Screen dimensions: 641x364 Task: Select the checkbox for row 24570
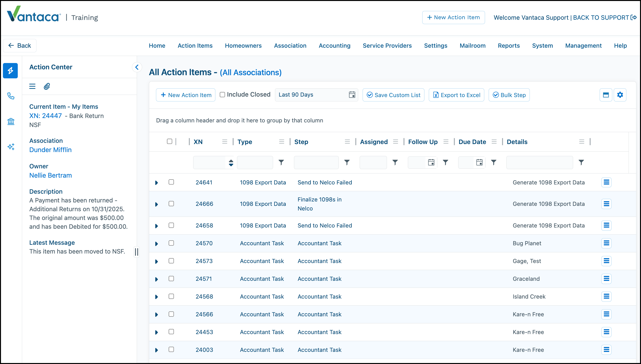pyautogui.click(x=171, y=243)
